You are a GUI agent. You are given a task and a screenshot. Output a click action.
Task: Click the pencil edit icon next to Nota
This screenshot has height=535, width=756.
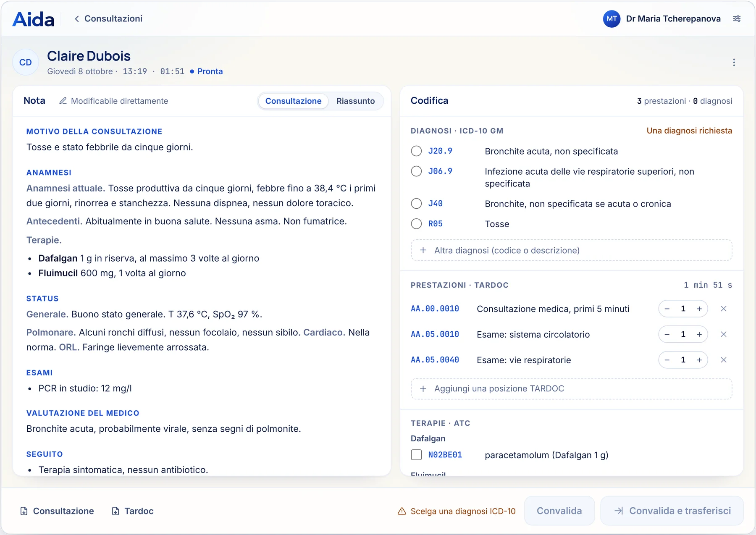pyautogui.click(x=63, y=101)
